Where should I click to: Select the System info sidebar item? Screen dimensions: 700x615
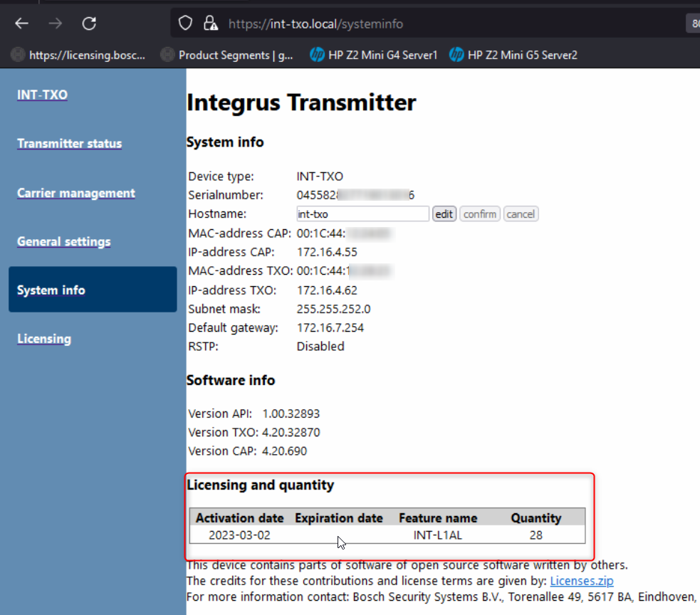(51, 290)
